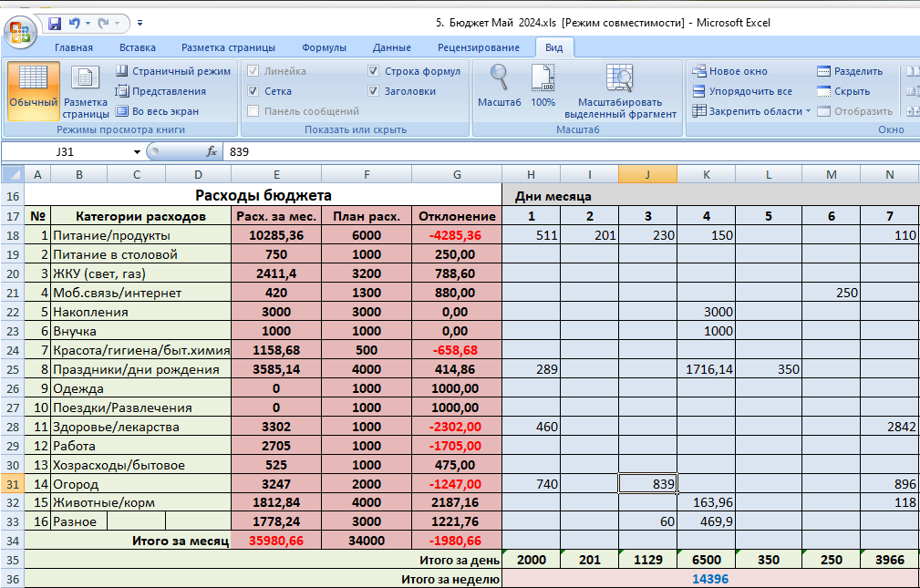Open the Office button menu
Screen dimensions: 920x588
(20, 30)
